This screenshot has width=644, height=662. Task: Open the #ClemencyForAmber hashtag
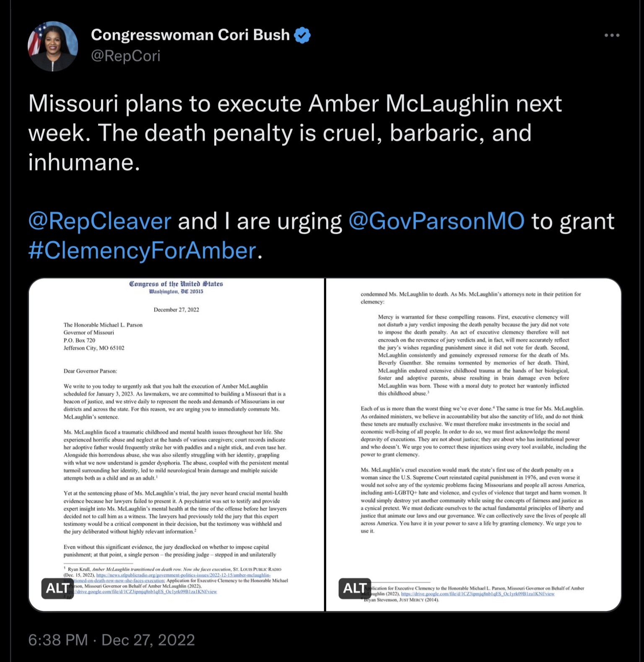[x=142, y=251]
